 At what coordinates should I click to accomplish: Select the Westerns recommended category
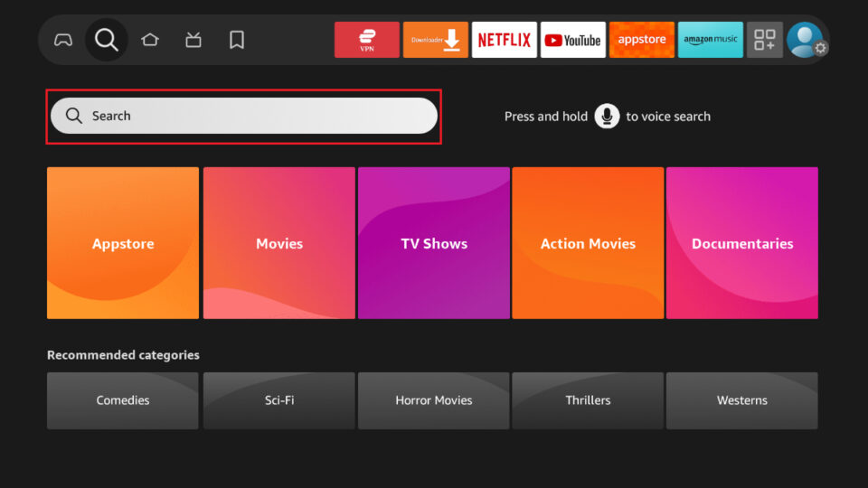pyautogui.click(x=742, y=400)
